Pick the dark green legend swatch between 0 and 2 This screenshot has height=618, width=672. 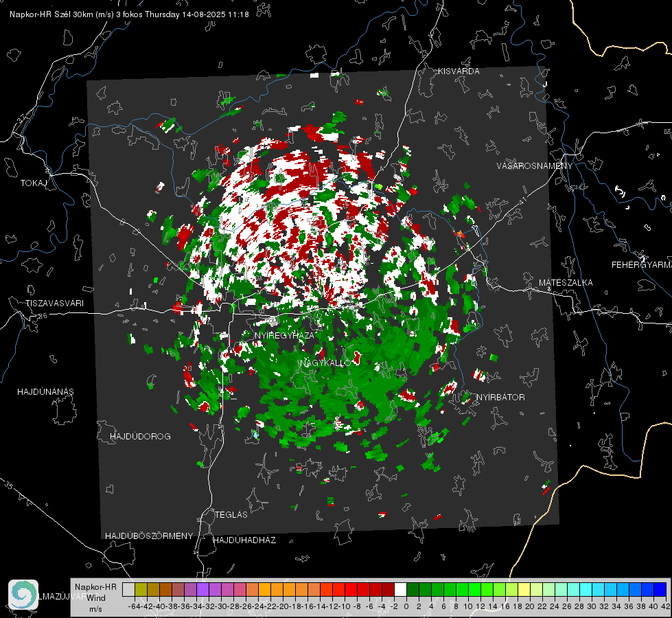pyautogui.click(x=413, y=589)
